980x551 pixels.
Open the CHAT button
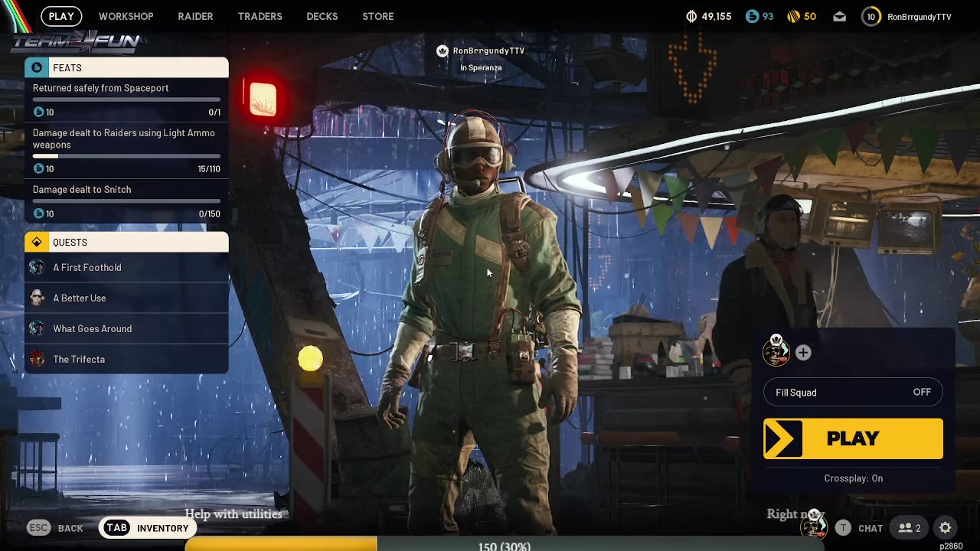pyautogui.click(x=859, y=528)
